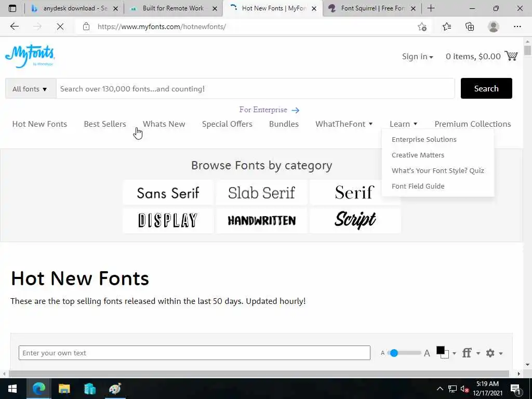Open the Collections icon in toolbar
This screenshot has height=399, width=532.
(470, 26)
